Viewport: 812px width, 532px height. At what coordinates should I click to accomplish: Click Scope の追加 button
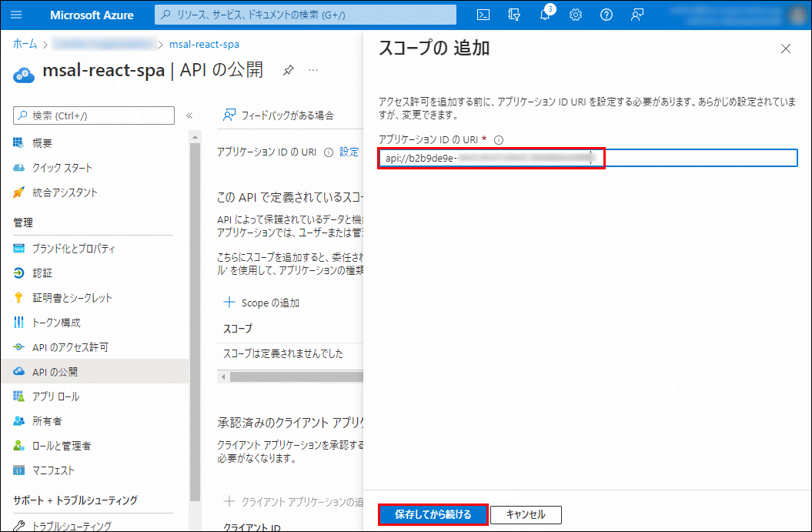click(262, 303)
